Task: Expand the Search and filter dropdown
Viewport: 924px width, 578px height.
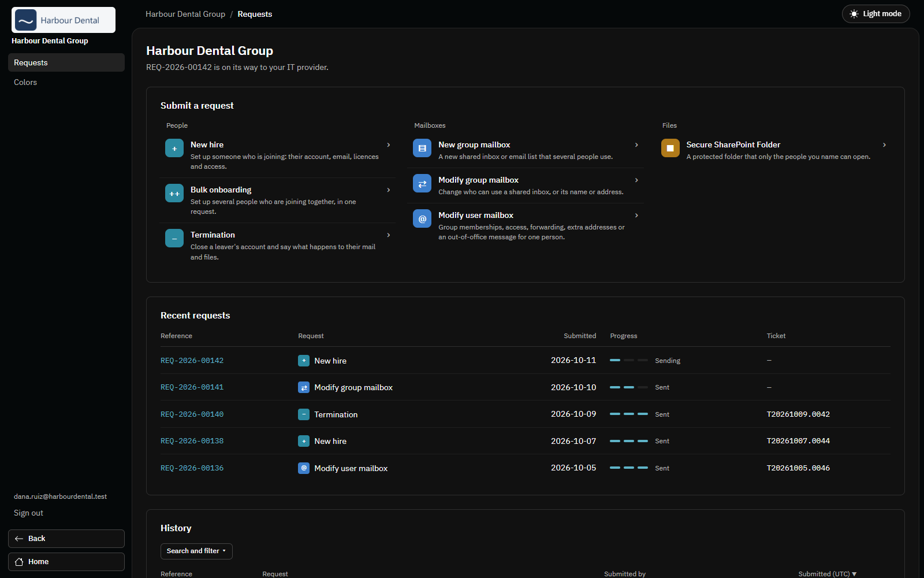Action: 196,551
